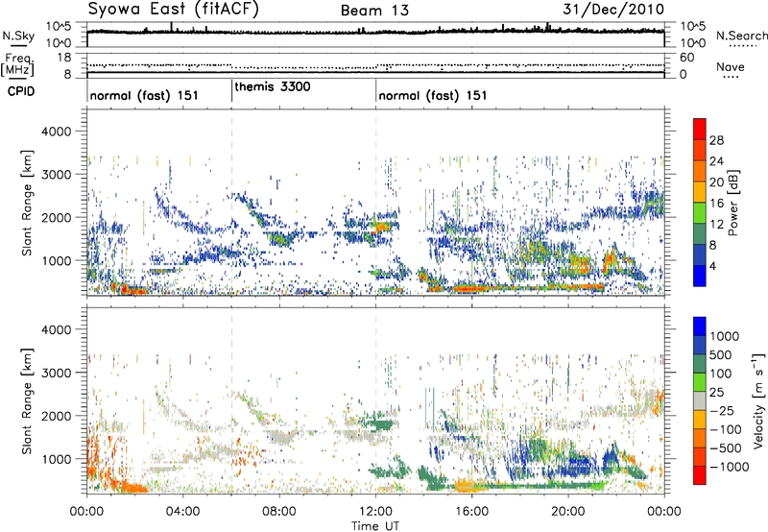
Task: Click the '16' power colorbar tick label
Action: point(716,204)
